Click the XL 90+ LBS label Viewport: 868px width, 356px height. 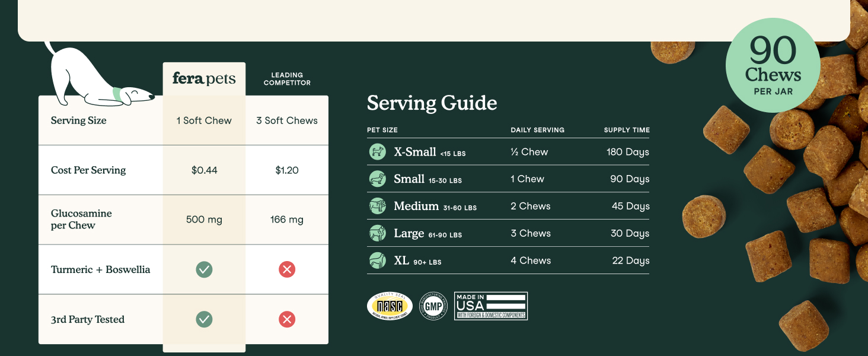click(417, 260)
